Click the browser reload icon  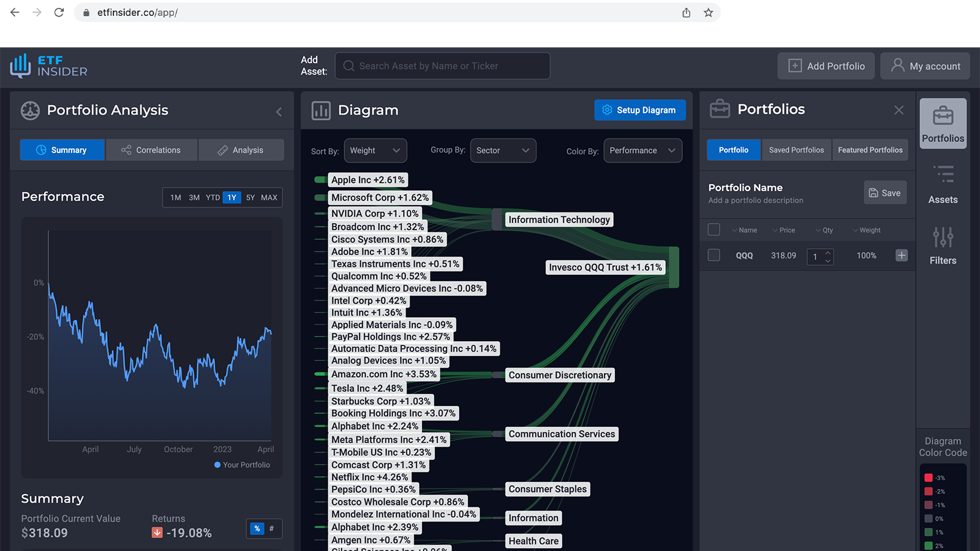click(59, 12)
